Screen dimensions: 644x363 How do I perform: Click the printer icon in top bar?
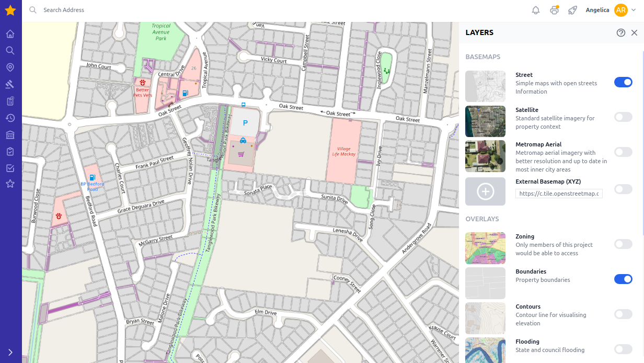pyautogui.click(x=555, y=10)
